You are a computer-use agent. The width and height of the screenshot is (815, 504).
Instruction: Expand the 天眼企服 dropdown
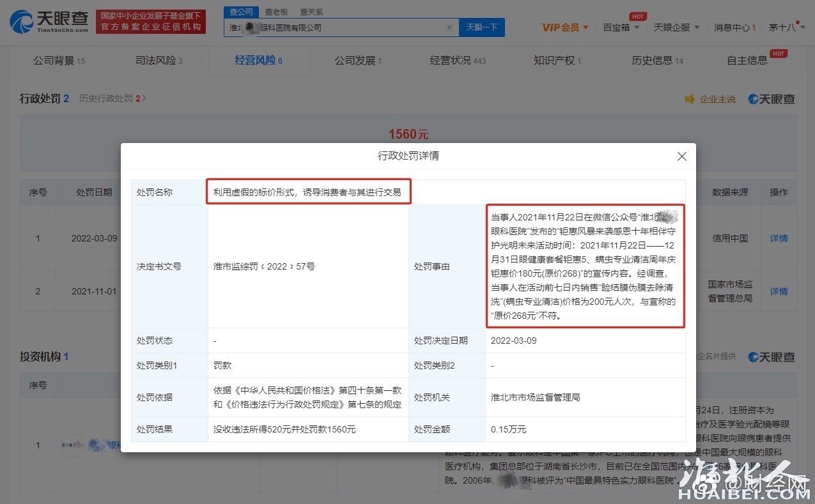676,27
